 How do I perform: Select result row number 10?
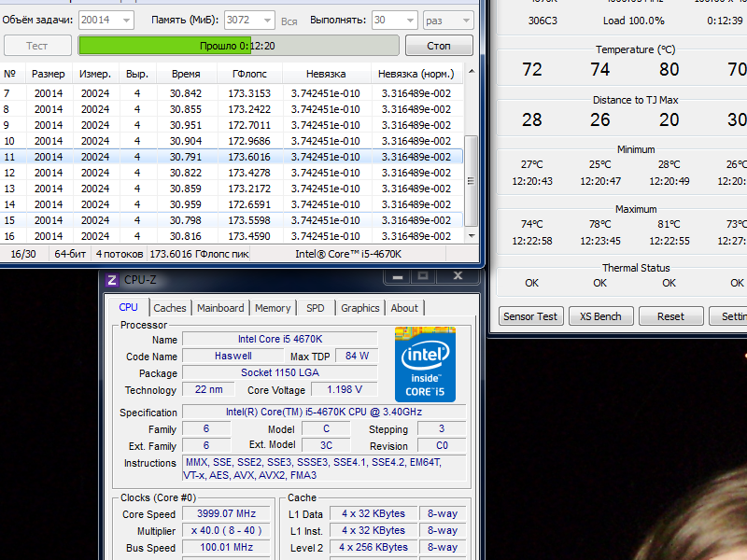click(x=232, y=141)
